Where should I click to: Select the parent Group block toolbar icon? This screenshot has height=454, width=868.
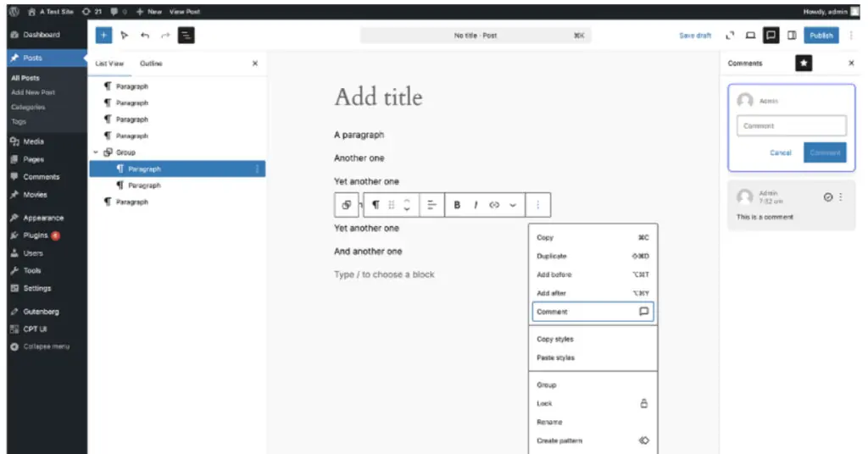click(347, 205)
